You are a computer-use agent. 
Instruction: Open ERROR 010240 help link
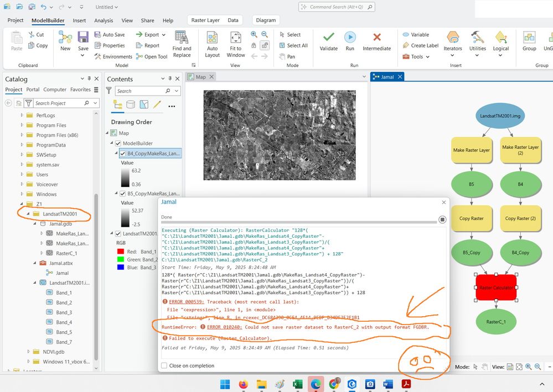pyautogui.click(x=225, y=327)
